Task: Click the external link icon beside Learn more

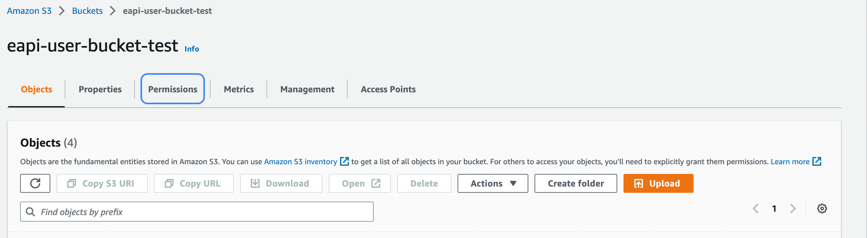Action: (x=817, y=161)
